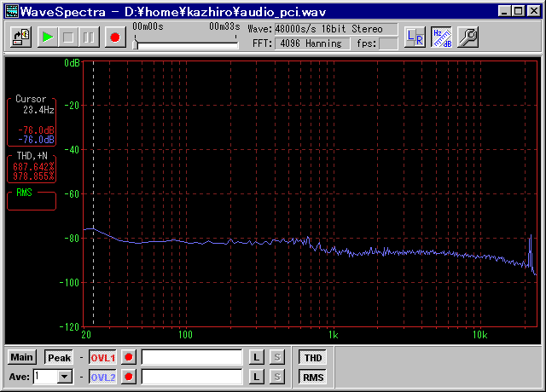Image resolution: width=546 pixels, height=392 pixels.
Task: Open the Ave averaging count dropdown
Action: click(x=65, y=377)
